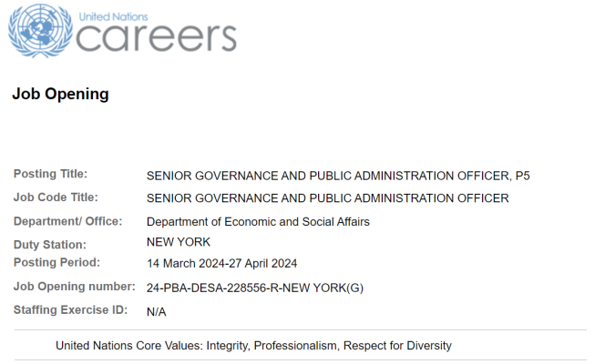
Task: Click the 'United Nations' text above careers
Action: coord(113,17)
